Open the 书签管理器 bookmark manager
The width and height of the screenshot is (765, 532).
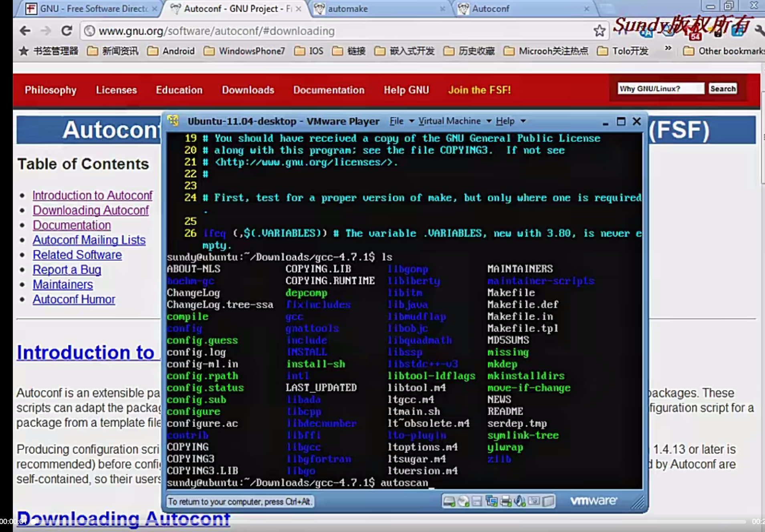coord(49,51)
